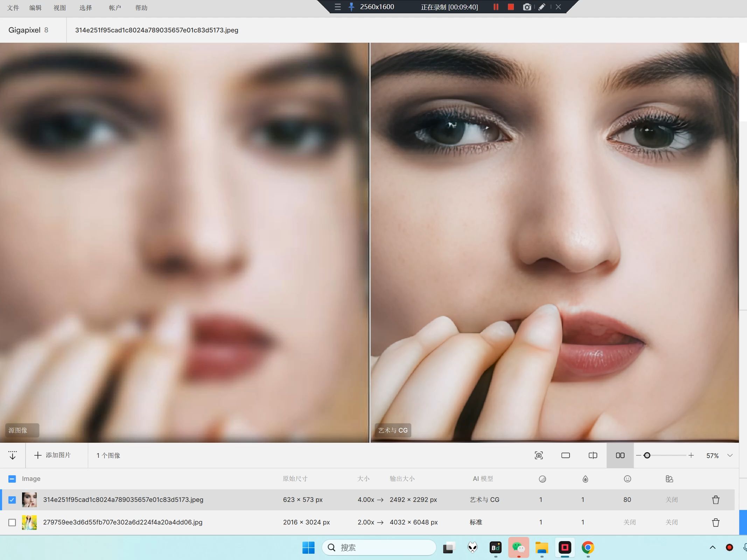This screenshot has width=747, height=560.
Task: Click the fit-to-screen zoom icon
Action: [x=539, y=455]
